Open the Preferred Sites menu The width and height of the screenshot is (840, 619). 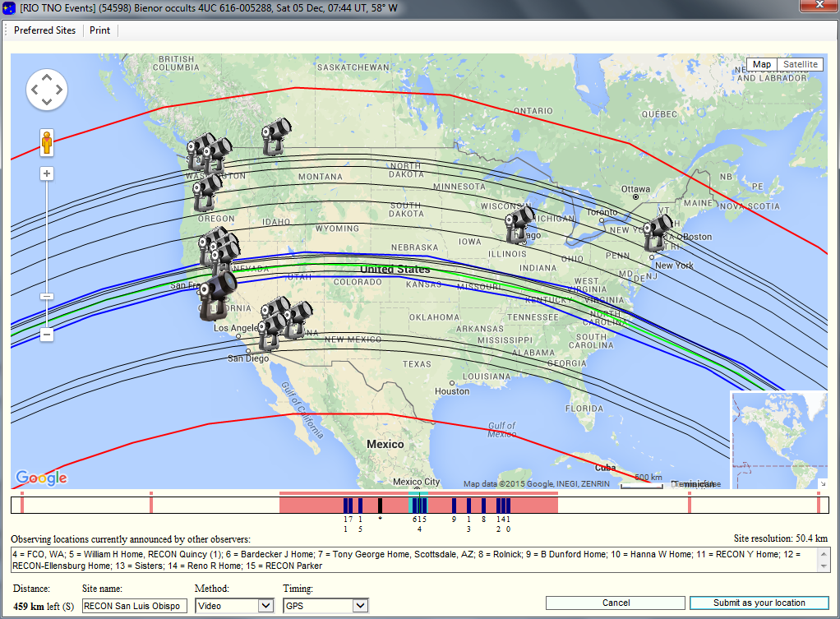44,30
